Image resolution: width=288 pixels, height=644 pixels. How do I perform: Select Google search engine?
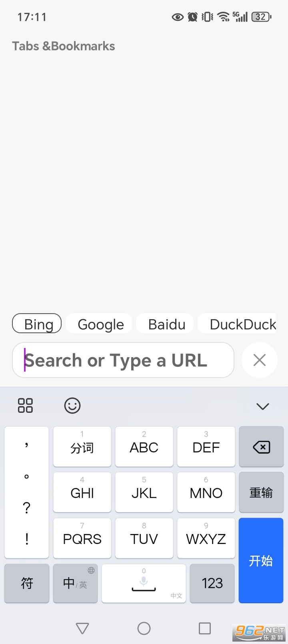101,324
